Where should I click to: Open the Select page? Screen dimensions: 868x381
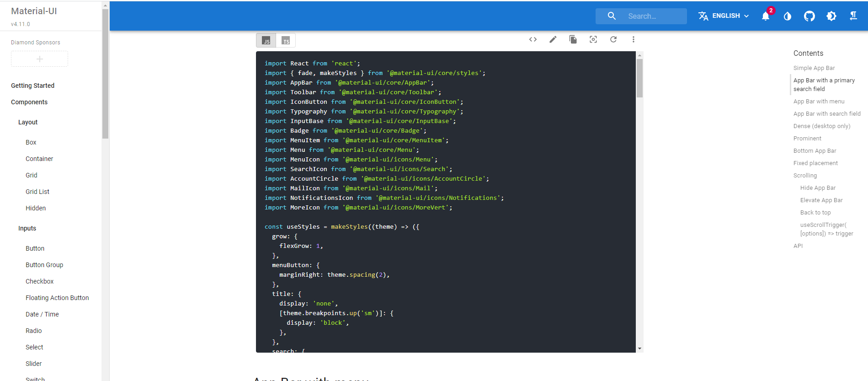pyautogui.click(x=34, y=347)
